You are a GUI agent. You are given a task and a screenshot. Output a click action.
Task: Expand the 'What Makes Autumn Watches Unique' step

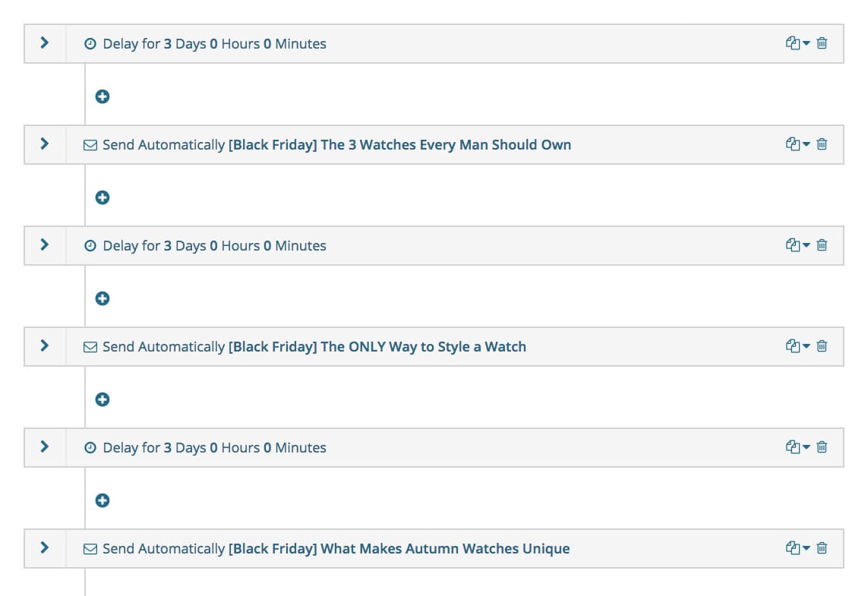44,548
